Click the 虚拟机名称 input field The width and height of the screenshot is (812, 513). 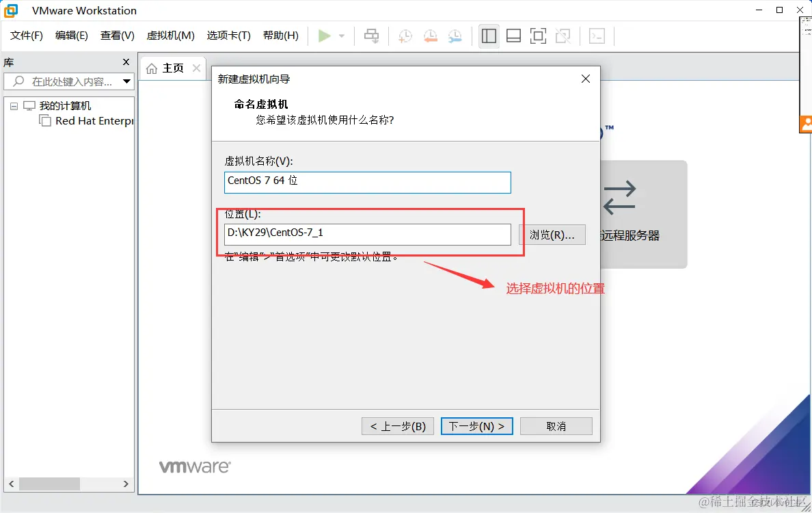(368, 183)
